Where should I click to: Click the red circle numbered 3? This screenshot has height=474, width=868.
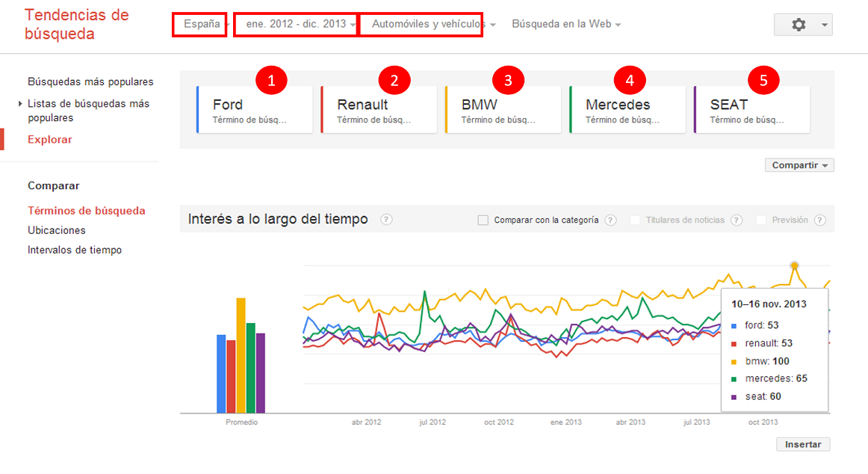point(508,81)
